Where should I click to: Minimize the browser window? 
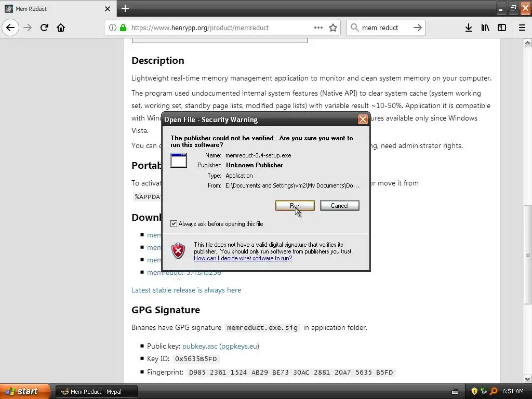500,9
